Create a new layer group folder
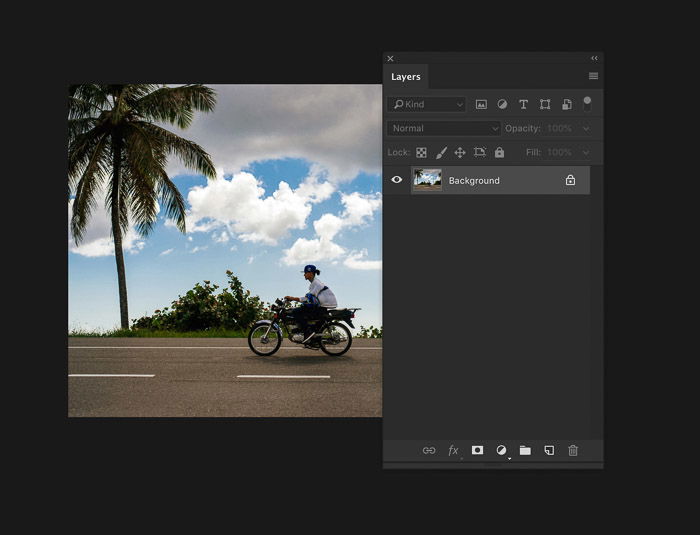 tap(525, 451)
